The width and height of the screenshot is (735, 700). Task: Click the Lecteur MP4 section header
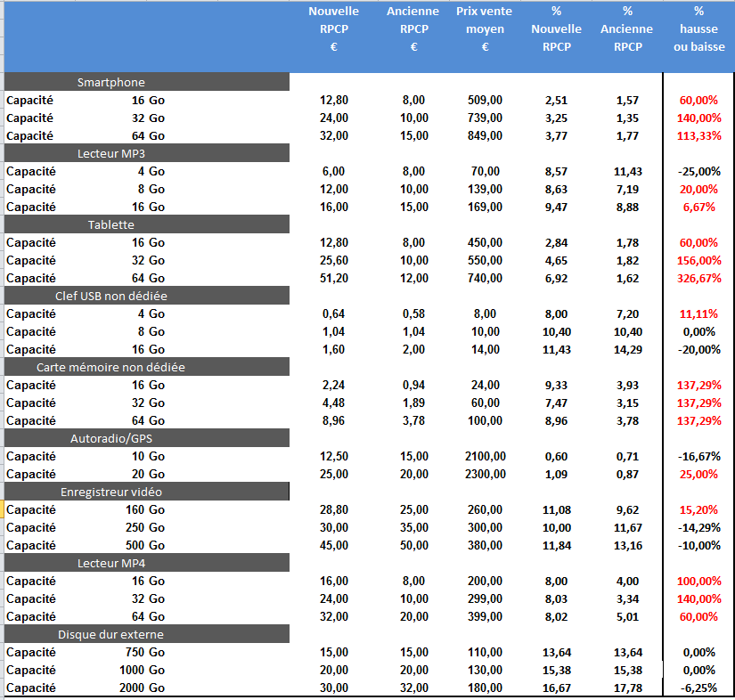(x=111, y=563)
